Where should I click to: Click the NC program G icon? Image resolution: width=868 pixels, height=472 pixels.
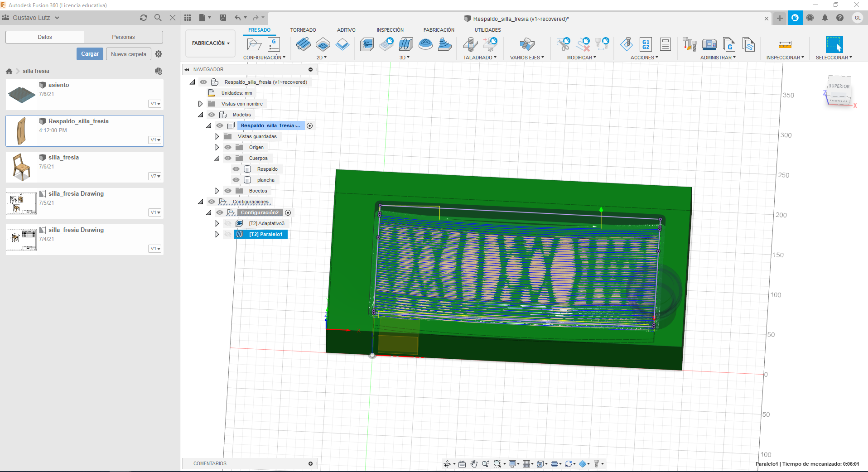tap(274, 44)
